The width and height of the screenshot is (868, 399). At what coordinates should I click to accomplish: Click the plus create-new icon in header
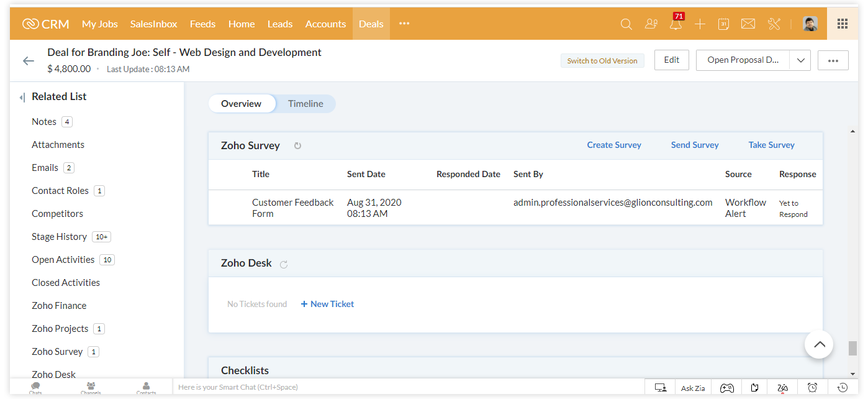[x=700, y=24]
